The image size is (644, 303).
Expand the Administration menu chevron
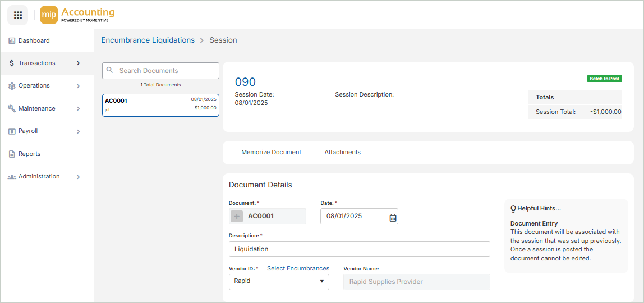(79, 177)
